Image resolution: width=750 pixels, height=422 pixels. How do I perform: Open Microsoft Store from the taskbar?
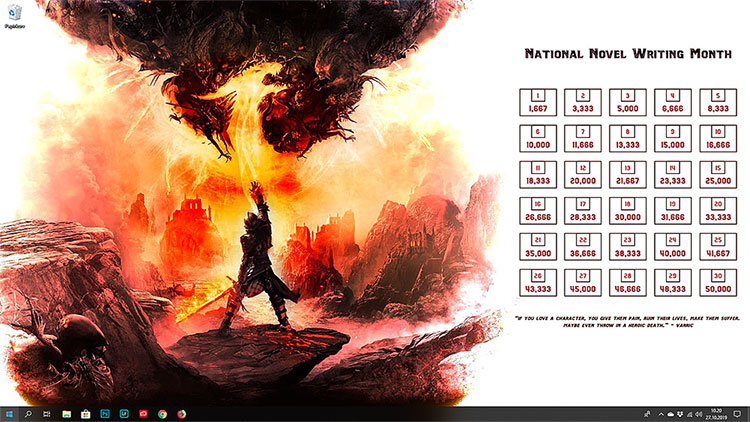pyautogui.click(x=86, y=414)
